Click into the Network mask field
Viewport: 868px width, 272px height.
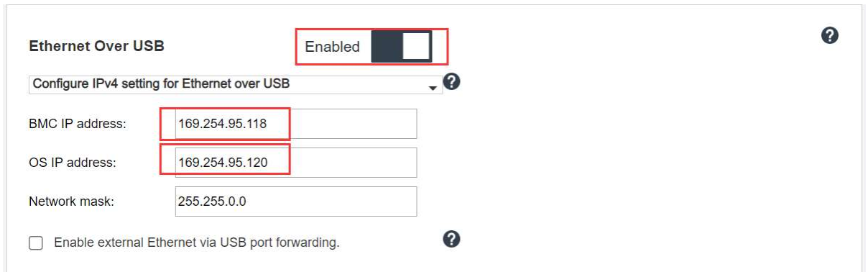pos(295,201)
